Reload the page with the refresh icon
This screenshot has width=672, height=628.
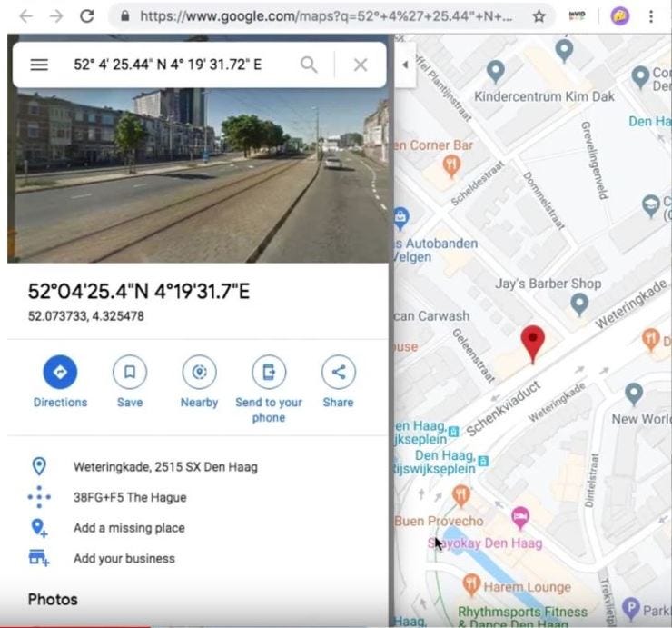click(87, 16)
